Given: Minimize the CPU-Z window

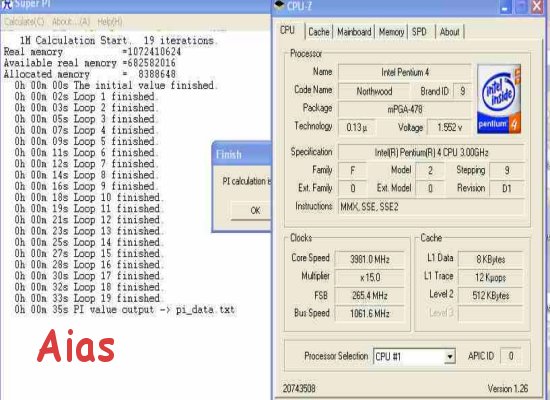Looking at the screenshot, I should 505,7.
